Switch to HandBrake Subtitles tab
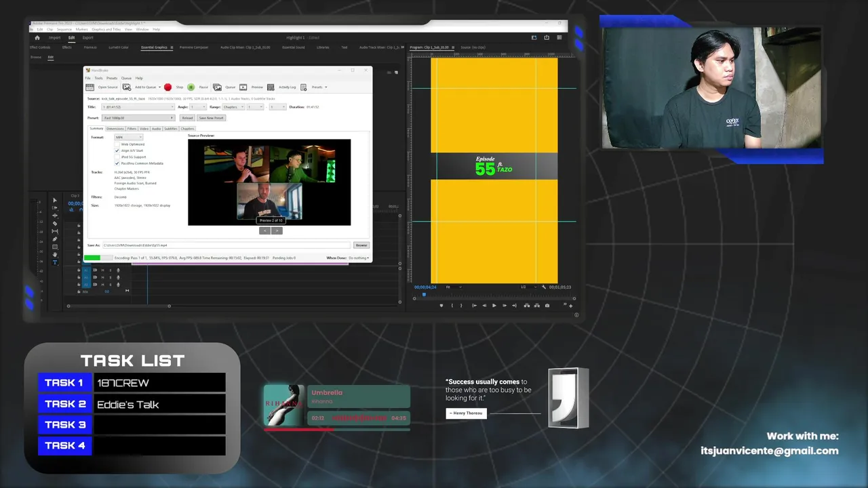Screen dimensions: 868x488 pos(171,129)
